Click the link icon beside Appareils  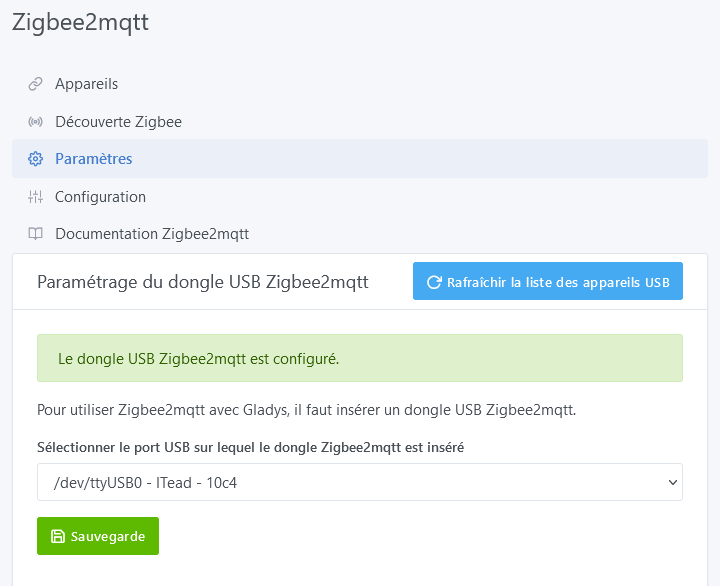(x=35, y=84)
